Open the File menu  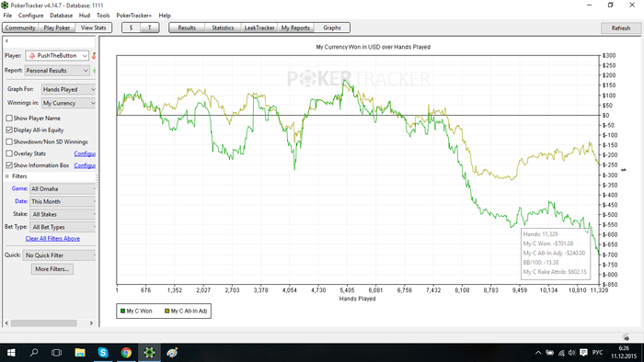(7, 16)
